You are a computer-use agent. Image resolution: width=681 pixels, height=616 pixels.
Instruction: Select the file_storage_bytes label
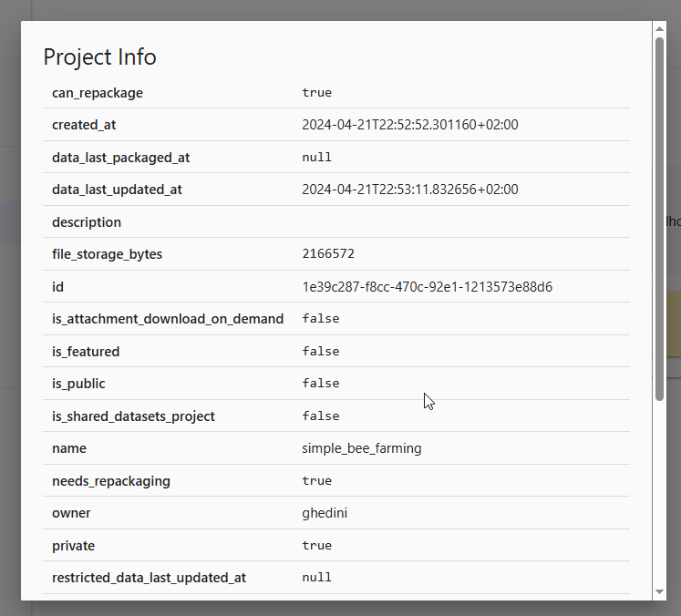pyautogui.click(x=107, y=254)
